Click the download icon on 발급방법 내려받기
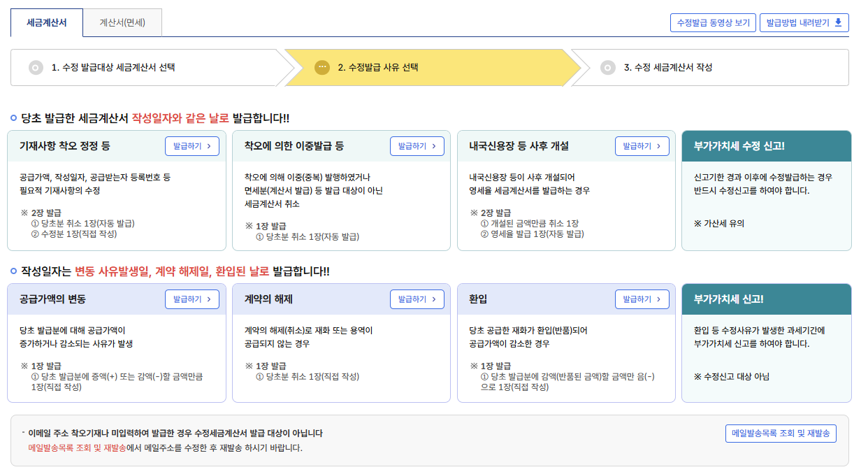The height and width of the screenshot is (472, 868). [839, 22]
